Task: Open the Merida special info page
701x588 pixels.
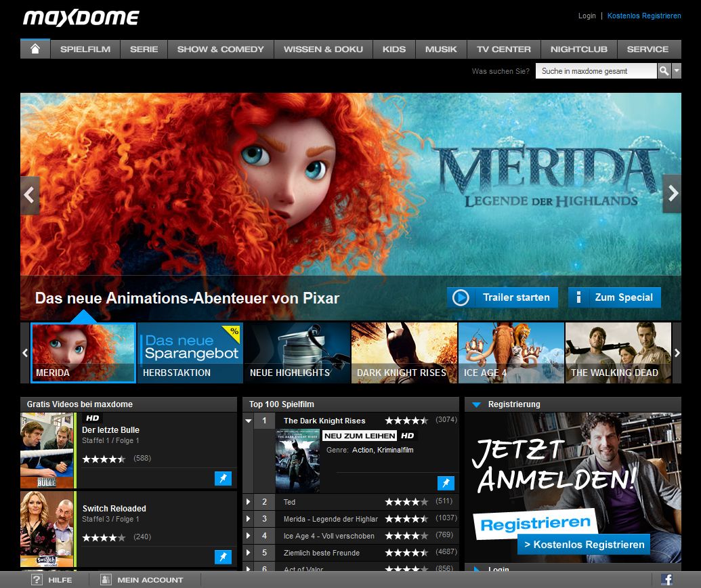Action: click(614, 297)
